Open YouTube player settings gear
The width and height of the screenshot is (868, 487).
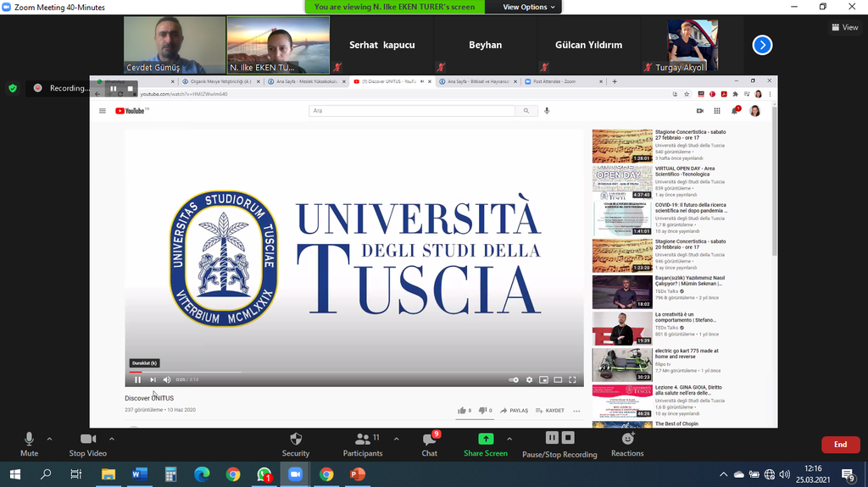(x=529, y=379)
